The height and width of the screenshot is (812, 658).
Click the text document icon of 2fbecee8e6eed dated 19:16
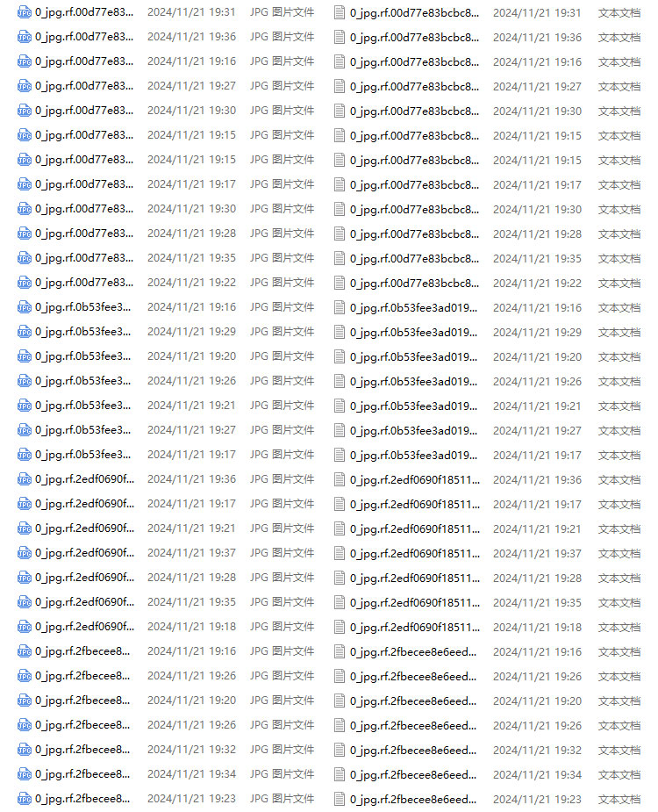(340, 652)
